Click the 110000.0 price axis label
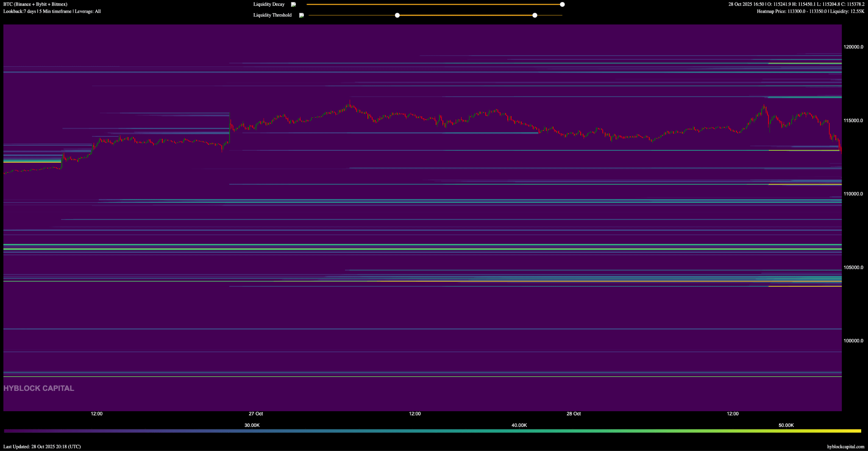Image resolution: width=868 pixels, height=451 pixels. [853, 194]
